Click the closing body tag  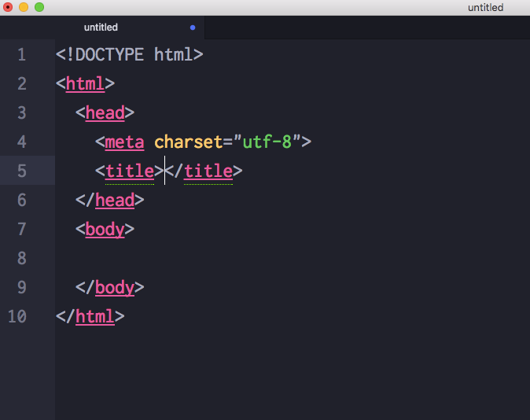tap(110, 287)
